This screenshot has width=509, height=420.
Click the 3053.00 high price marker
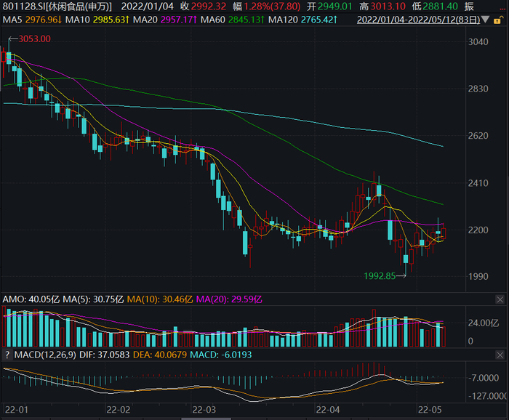pyautogui.click(x=34, y=39)
